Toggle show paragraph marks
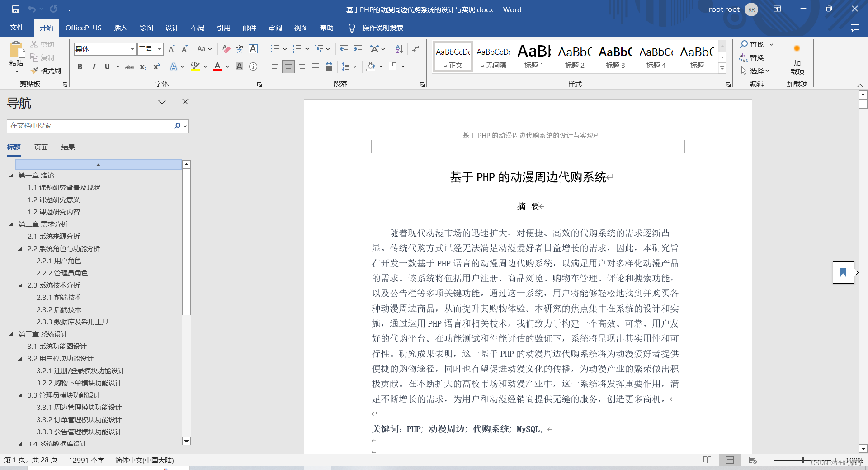Image resolution: width=868 pixels, height=470 pixels. [x=416, y=49]
